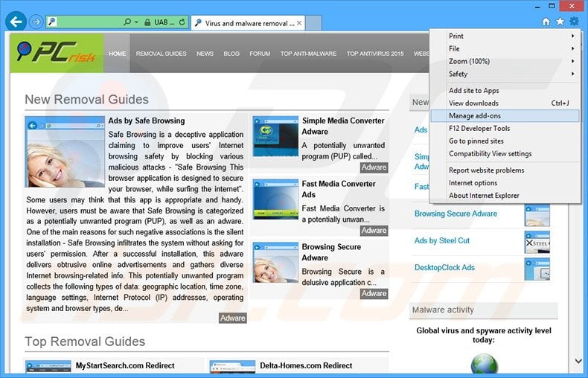Click scrollbar down arrow
Screen dimensions: 588x378
click(578, 362)
